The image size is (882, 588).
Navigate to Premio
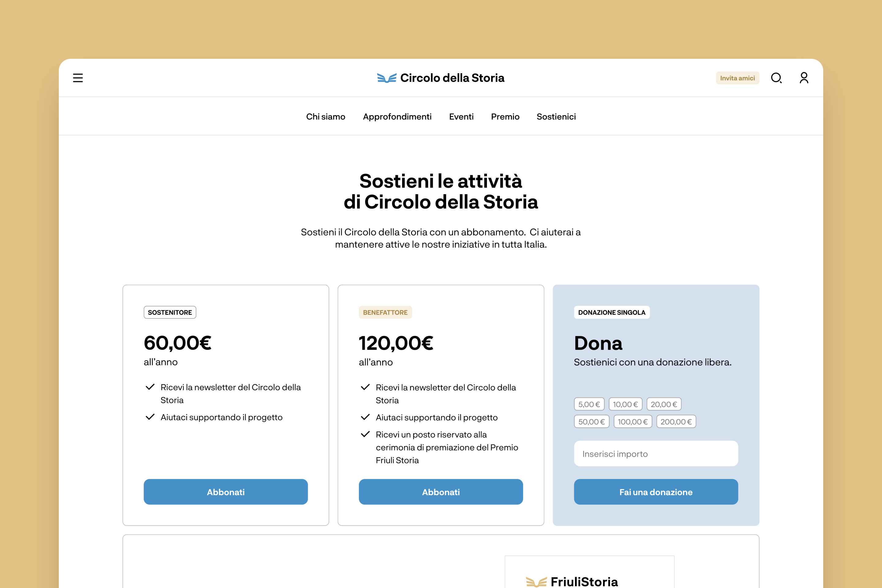[505, 117]
